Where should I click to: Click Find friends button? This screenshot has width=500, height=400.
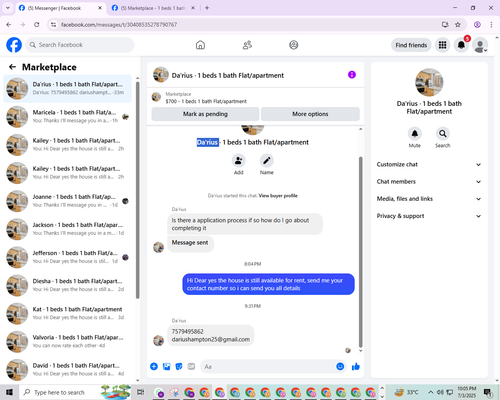(411, 45)
